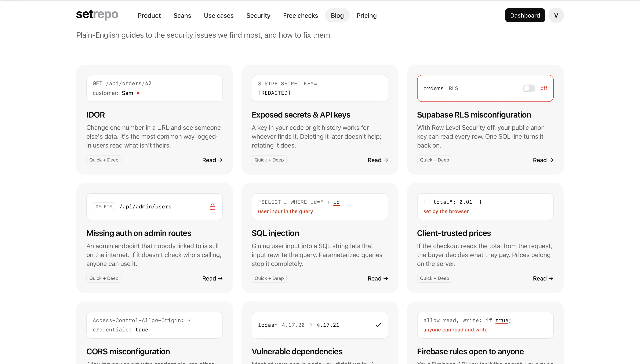The image size is (640, 364).
Task: Click the underlined id in SELECT query
Action: point(336,202)
